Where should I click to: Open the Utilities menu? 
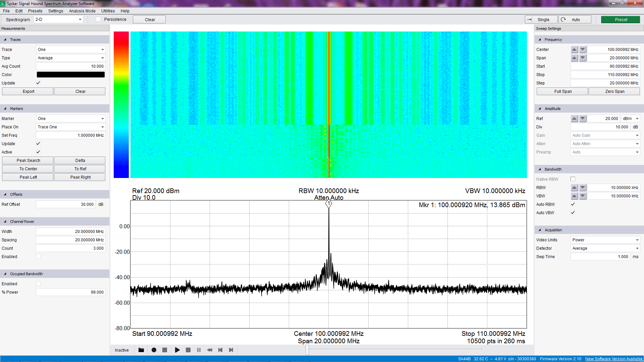(x=108, y=11)
